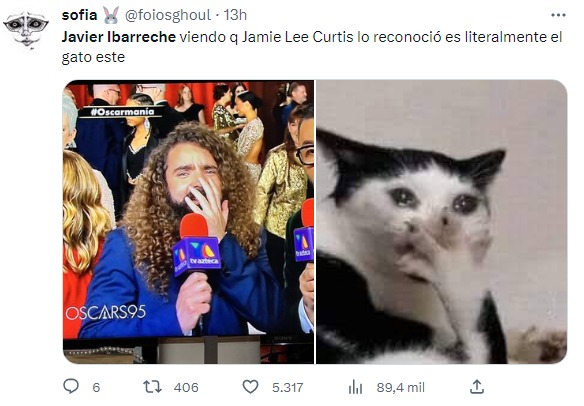This screenshot has width=584, height=406.
Task: Open sofia's profile avatar picture
Action: tap(26, 31)
